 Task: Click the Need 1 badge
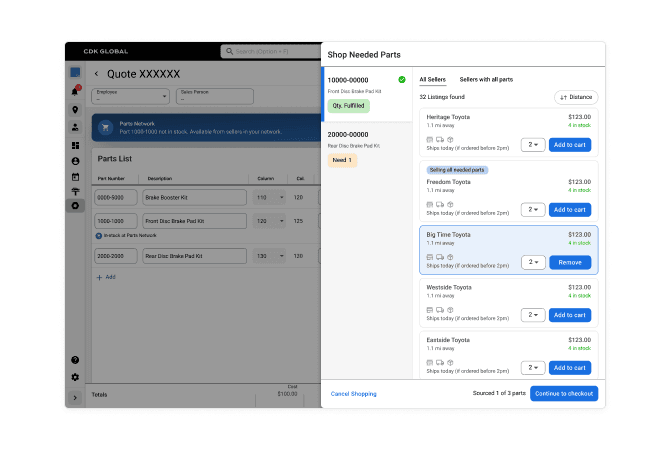pyautogui.click(x=342, y=160)
